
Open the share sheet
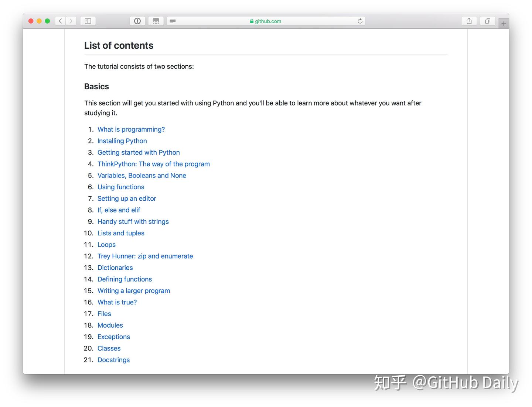pyautogui.click(x=469, y=21)
